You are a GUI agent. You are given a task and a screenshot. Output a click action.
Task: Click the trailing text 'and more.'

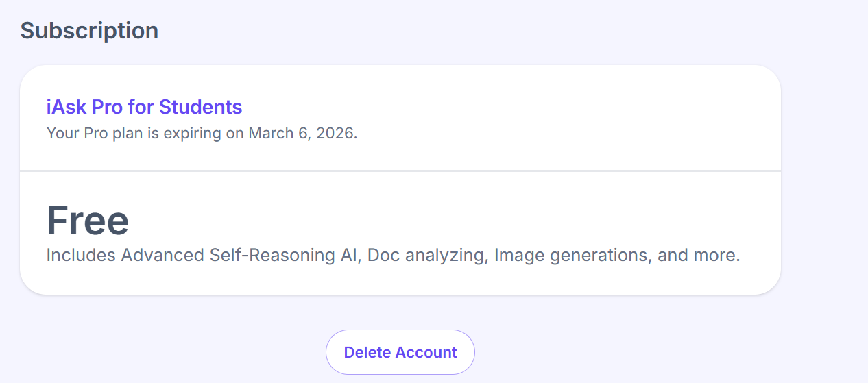(699, 256)
